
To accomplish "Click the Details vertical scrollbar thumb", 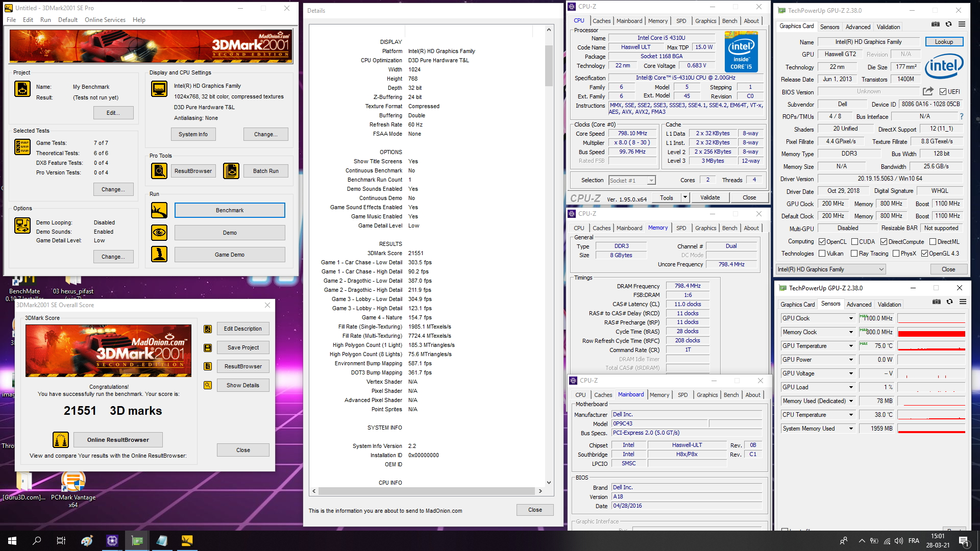I will 549,66.
